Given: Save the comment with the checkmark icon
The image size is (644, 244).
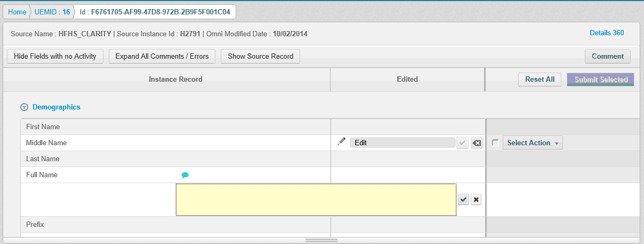Looking at the screenshot, I should click(x=464, y=200).
